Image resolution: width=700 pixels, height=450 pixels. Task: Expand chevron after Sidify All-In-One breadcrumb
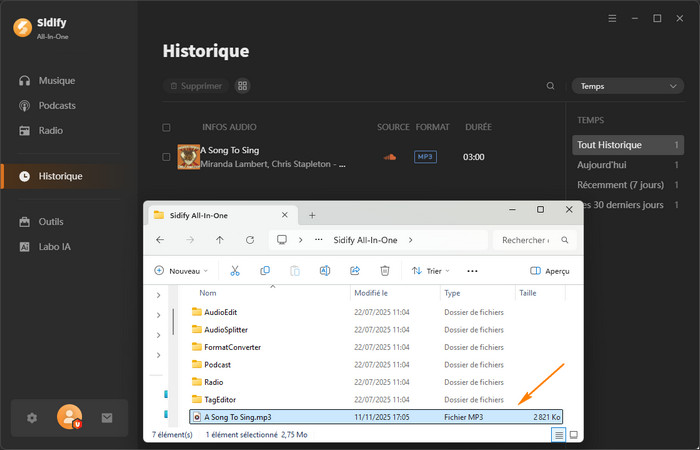click(x=410, y=240)
